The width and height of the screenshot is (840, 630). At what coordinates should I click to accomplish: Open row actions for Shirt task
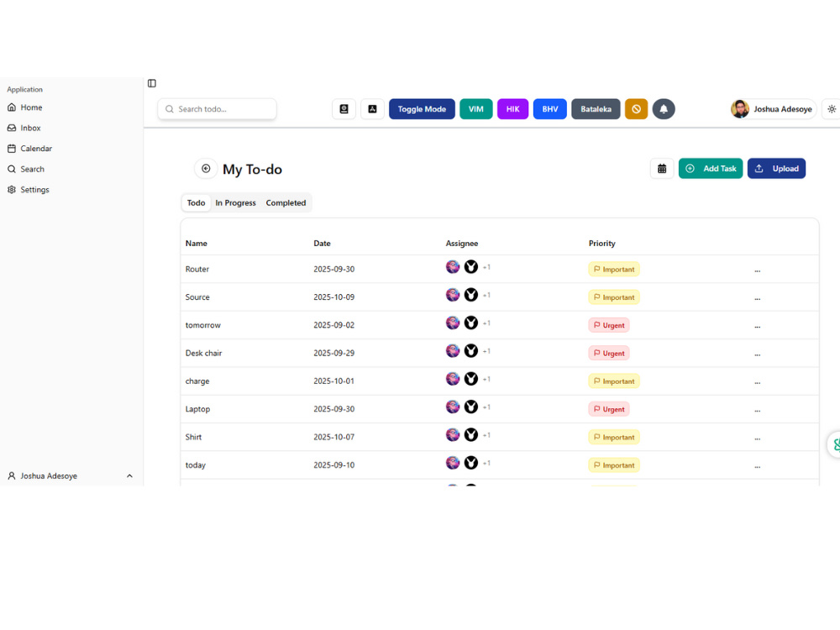pos(757,438)
